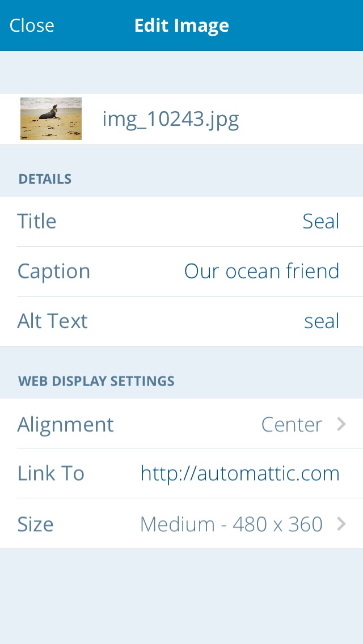Tap the Title row label
This screenshot has height=644, width=363.
[x=37, y=221]
